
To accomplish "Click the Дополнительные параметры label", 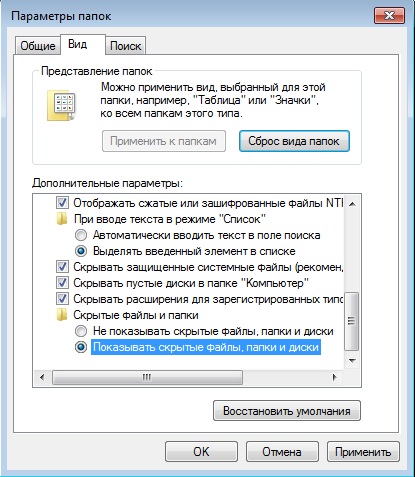I will point(107,183).
